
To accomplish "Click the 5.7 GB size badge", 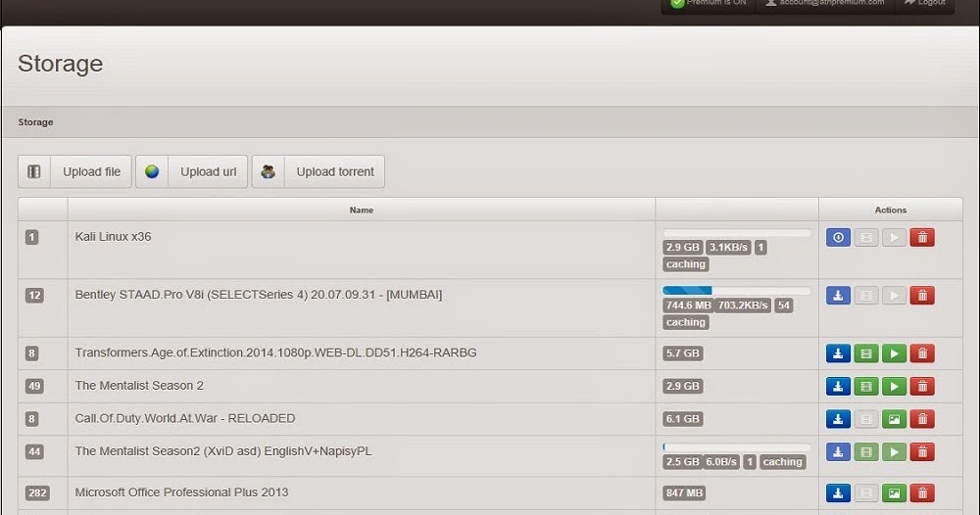I will coord(682,353).
